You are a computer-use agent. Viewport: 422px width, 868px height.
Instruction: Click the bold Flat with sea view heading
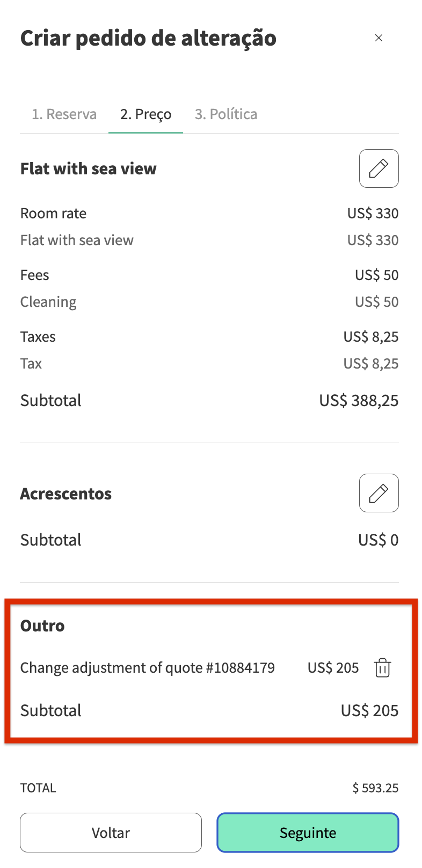pos(89,169)
